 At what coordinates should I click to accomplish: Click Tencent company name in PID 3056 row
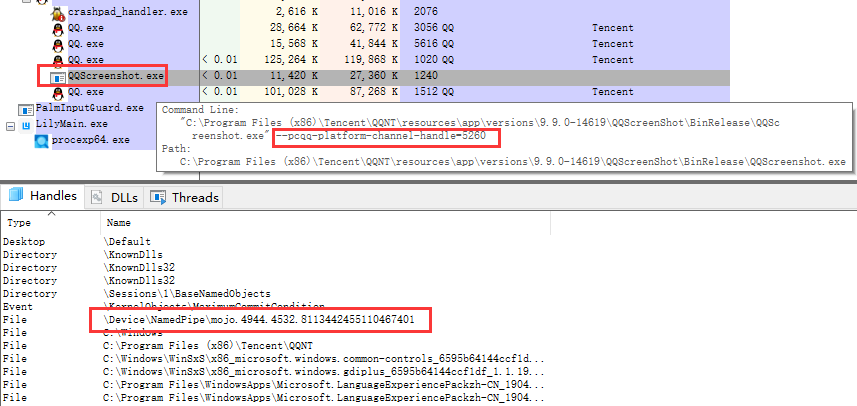point(613,28)
